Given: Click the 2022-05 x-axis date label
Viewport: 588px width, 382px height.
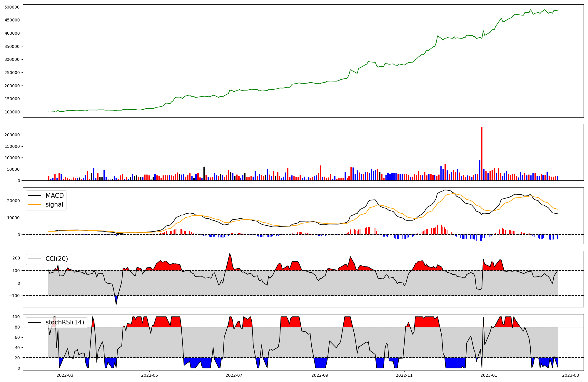Looking at the screenshot, I should [149, 375].
